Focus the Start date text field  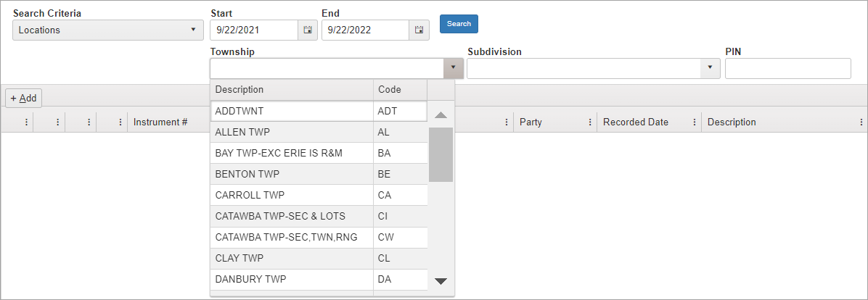click(x=254, y=30)
